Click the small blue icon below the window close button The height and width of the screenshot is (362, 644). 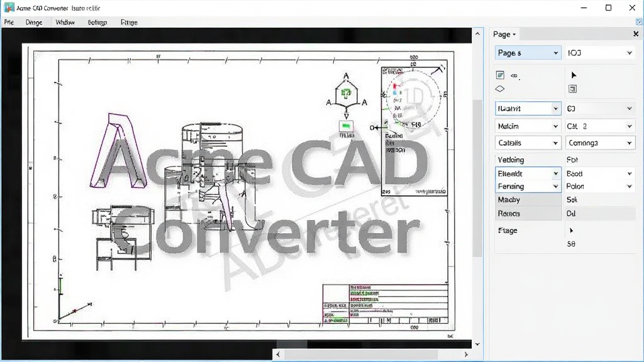639,22
